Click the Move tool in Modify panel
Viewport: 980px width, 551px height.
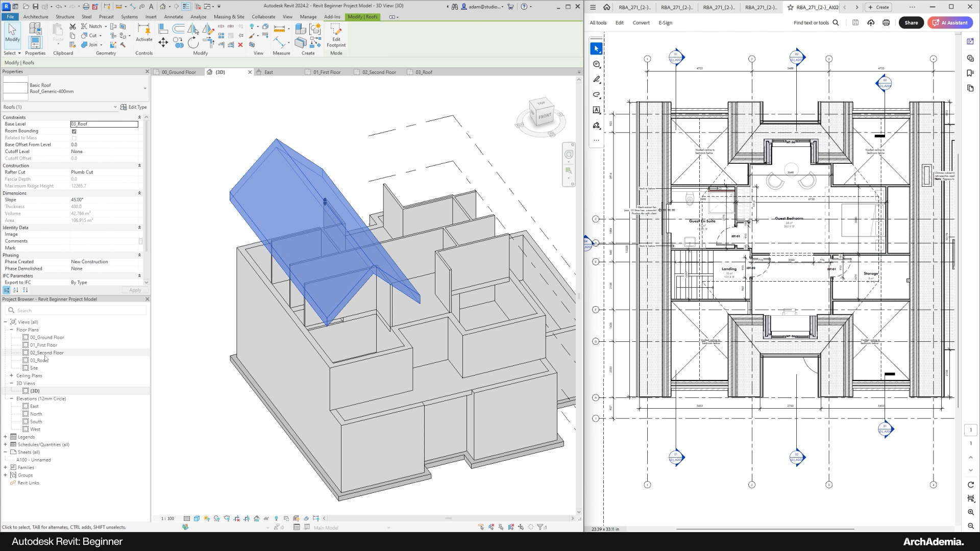click(163, 43)
